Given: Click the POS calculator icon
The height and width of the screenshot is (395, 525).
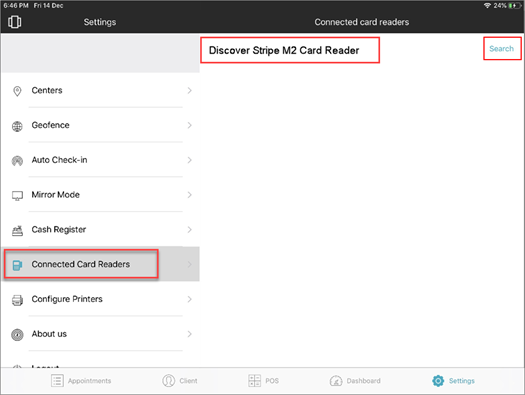Looking at the screenshot, I should pyautogui.click(x=254, y=381).
